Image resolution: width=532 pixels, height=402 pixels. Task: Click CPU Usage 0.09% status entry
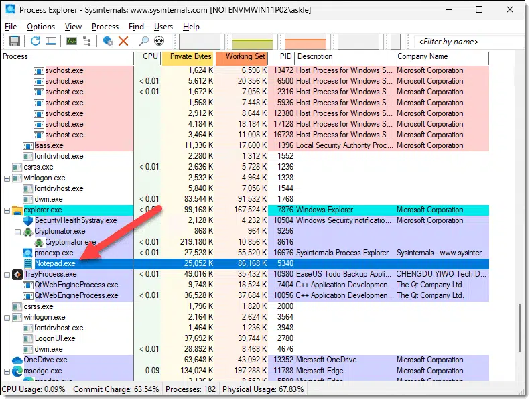point(34,389)
